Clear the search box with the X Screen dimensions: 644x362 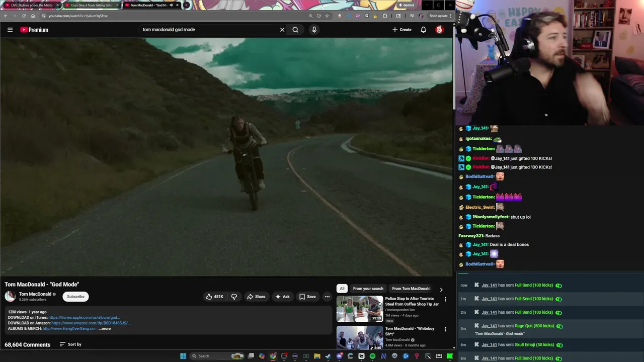click(282, 30)
